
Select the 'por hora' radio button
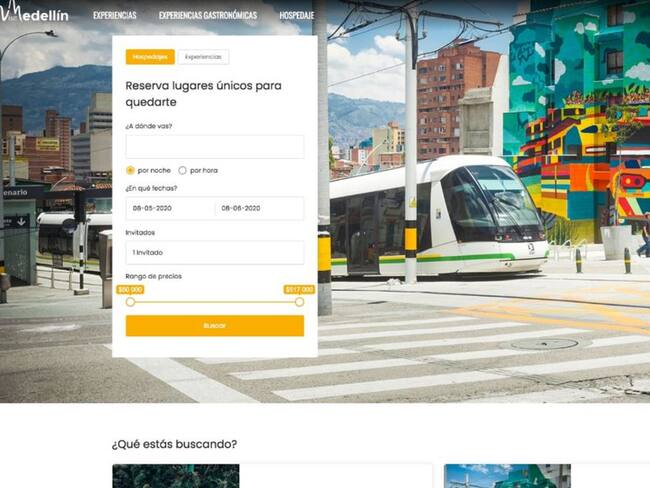(x=182, y=170)
